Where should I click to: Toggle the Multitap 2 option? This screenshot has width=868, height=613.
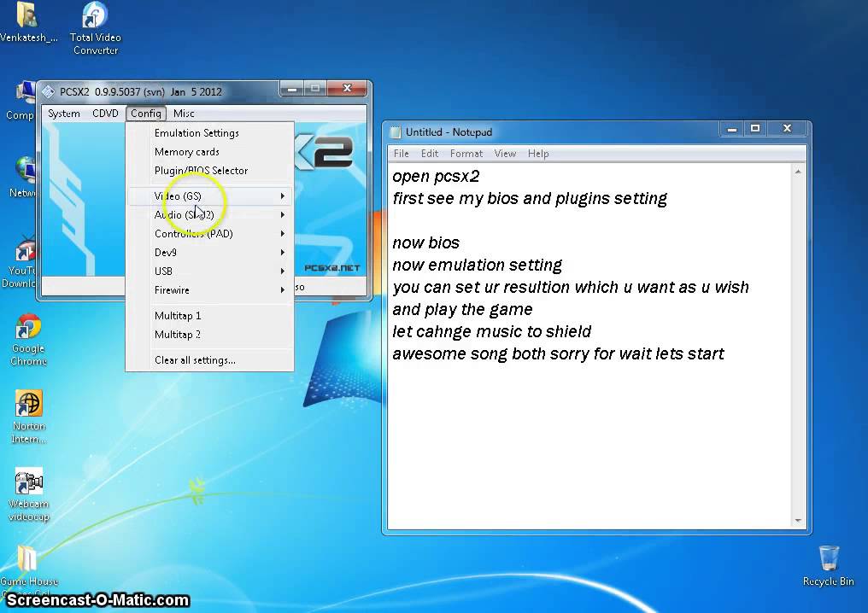(210, 334)
